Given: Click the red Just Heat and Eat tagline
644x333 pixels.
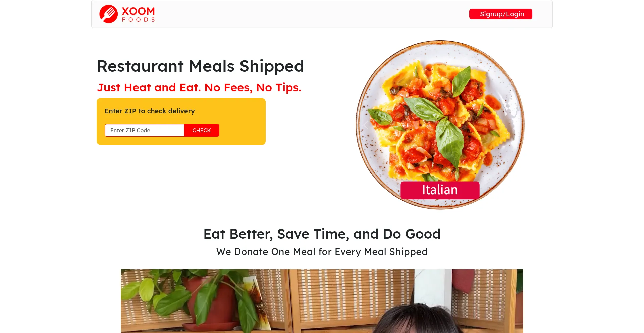Looking at the screenshot, I should [x=199, y=88].
